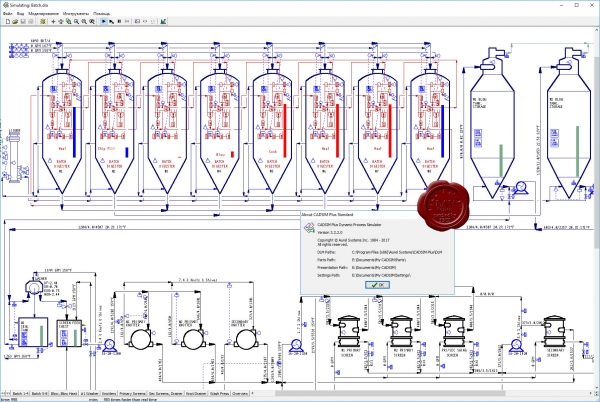This screenshot has width=600, height=402.
Task: Switch to the Batch 5-8 tab
Action: 39,394
